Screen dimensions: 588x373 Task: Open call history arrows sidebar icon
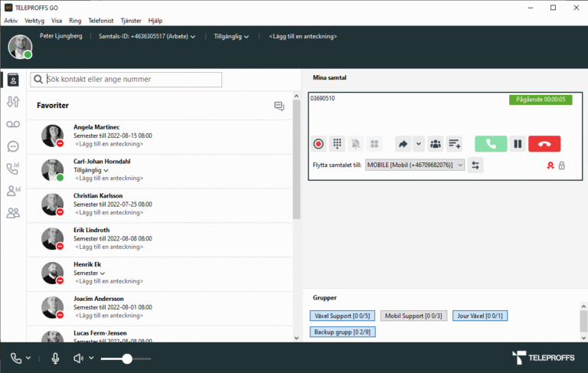(x=13, y=102)
